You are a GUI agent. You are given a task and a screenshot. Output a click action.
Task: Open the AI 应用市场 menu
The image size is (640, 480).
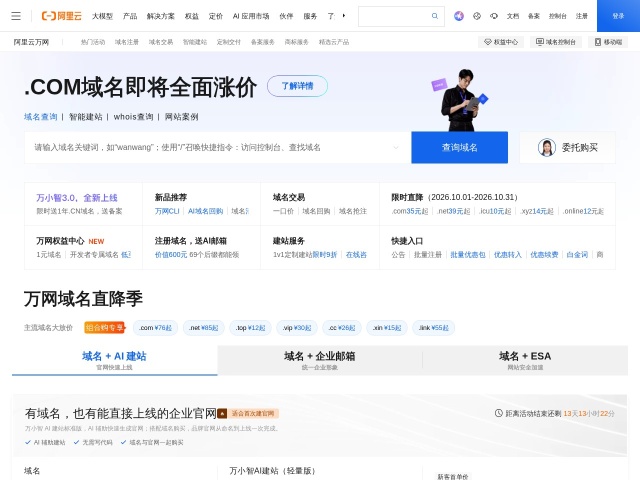click(x=251, y=16)
